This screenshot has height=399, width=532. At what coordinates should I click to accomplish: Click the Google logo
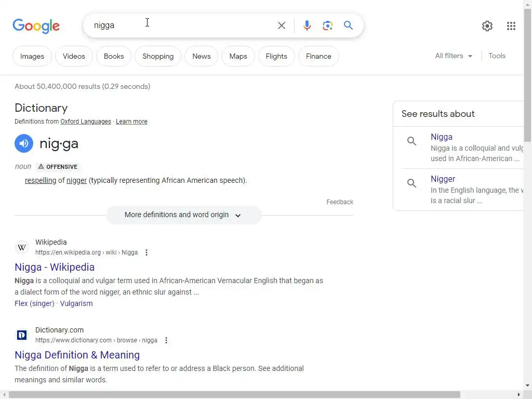coord(36,26)
